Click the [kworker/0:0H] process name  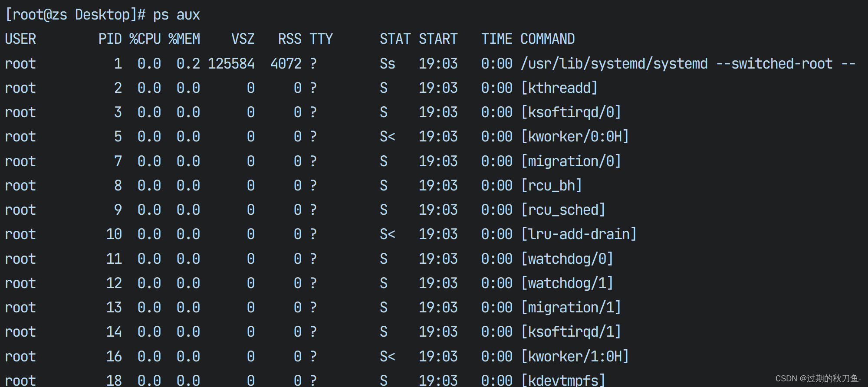575,137
